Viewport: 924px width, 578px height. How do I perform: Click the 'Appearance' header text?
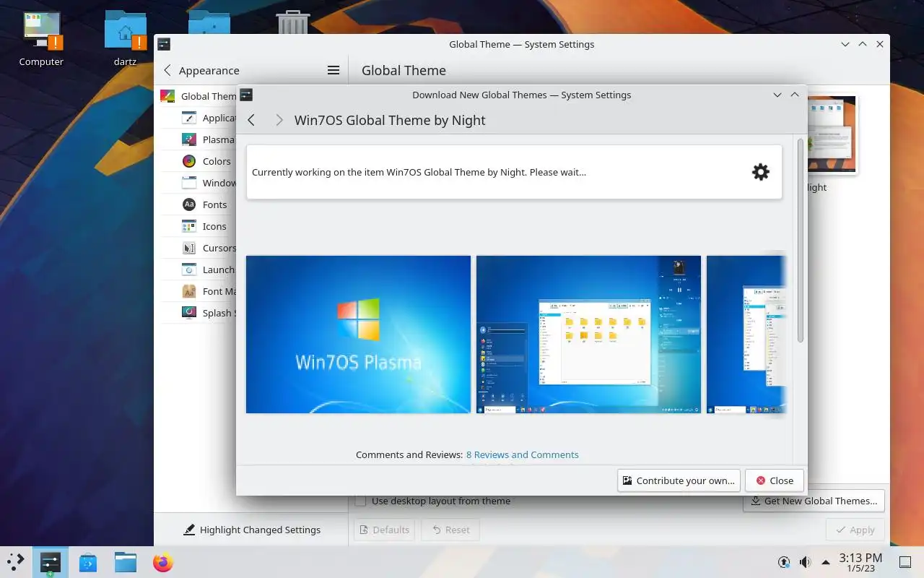pos(209,70)
